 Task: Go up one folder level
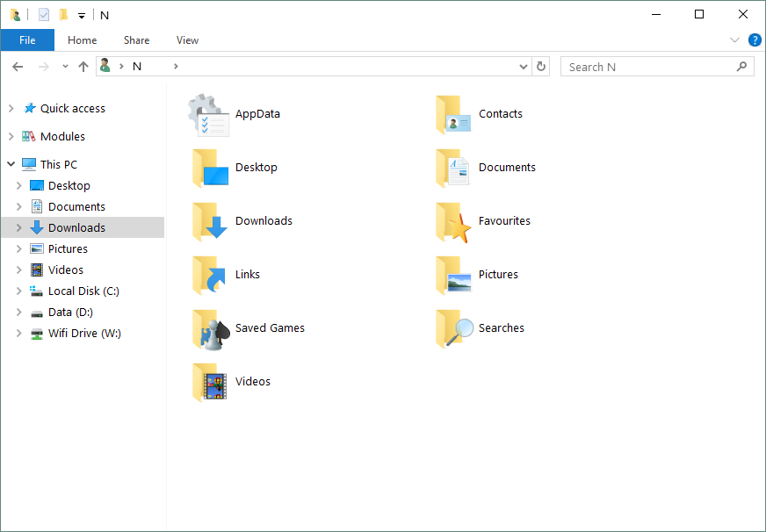click(83, 67)
